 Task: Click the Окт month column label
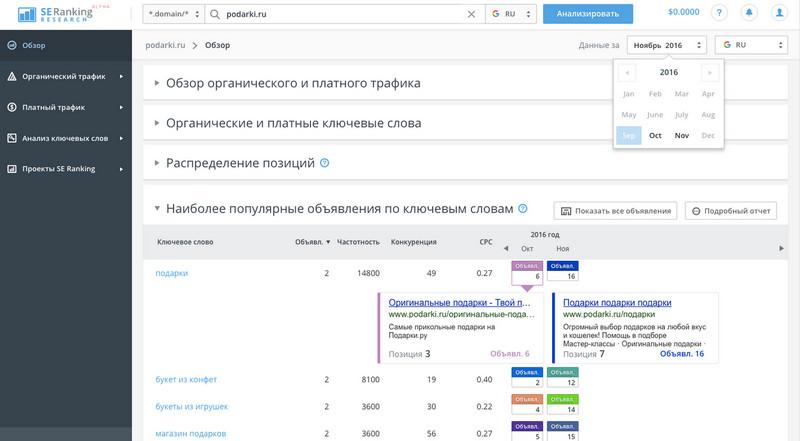click(x=527, y=249)
